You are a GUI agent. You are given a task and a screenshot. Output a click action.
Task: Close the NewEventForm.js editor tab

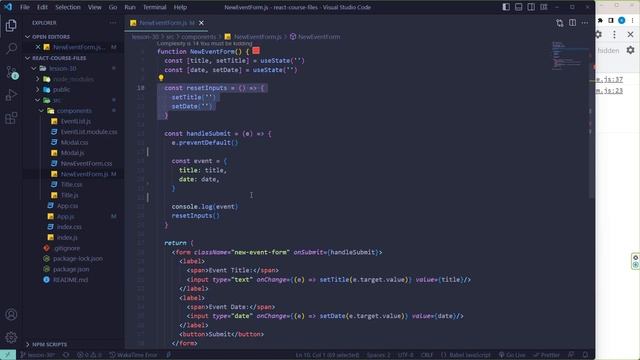201,23
